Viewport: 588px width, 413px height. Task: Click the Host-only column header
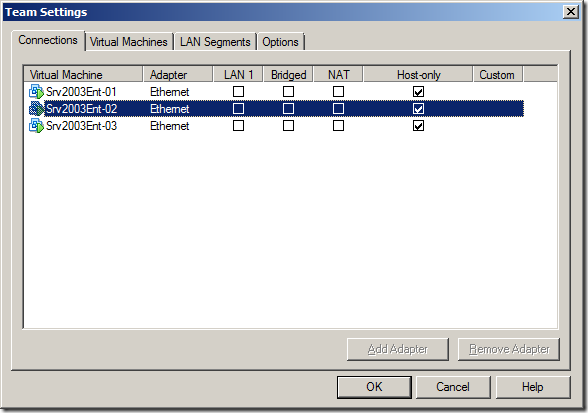coord(418,75)
